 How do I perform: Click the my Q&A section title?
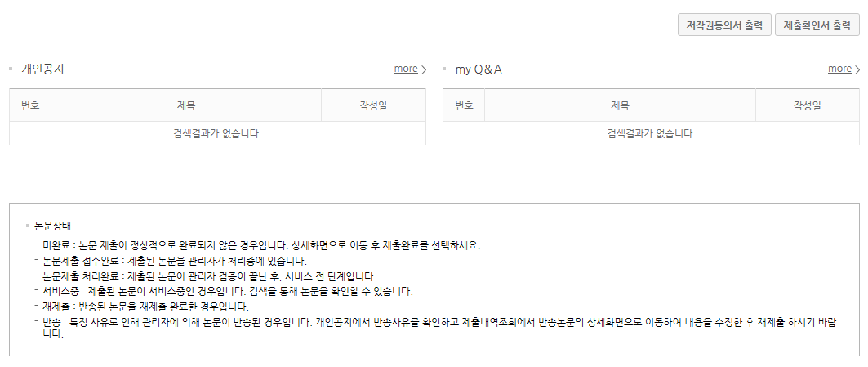coord(479,69)
